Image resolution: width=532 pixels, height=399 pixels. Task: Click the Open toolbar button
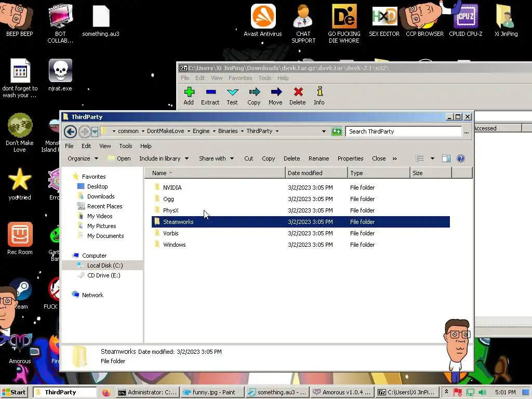pyautogui.click(x=119, y=158)
